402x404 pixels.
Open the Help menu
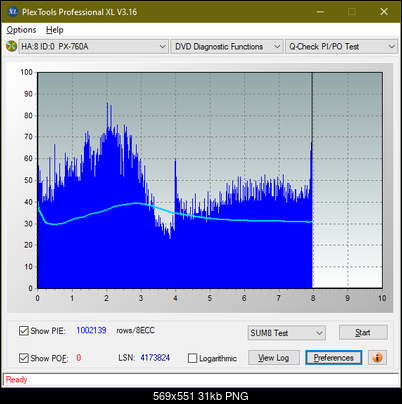coord(55,30)
